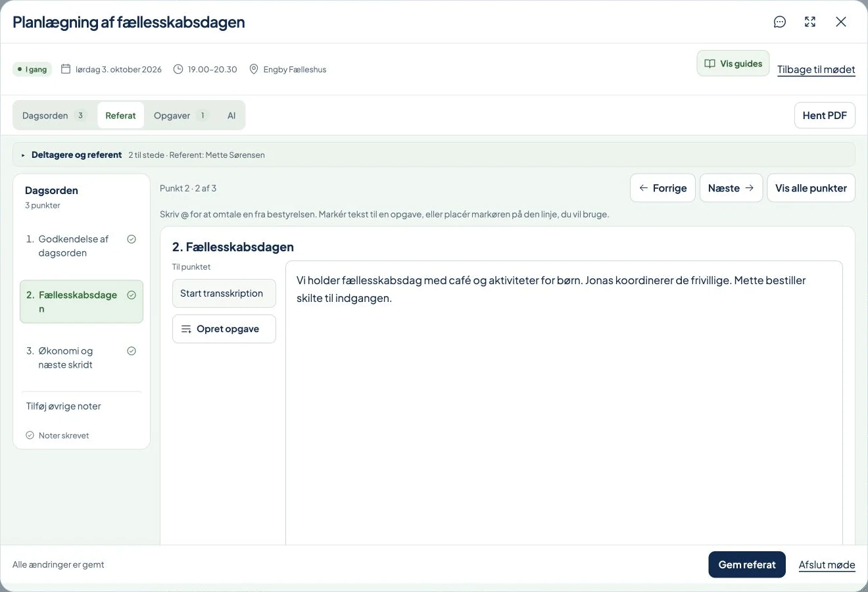The image size is (868, 592).
Task: Click the '2. Fællesskabsdagen' heading
Action: pyautogui.click(x=233, y=247)
